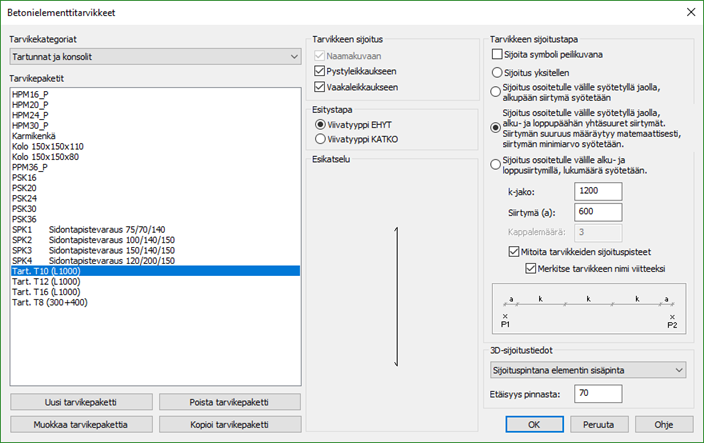The height and width of the screenshot is (443, 704).
Task: Expand the 3D-sijoitustiedot placement surface dropdown
Action: 587,370
